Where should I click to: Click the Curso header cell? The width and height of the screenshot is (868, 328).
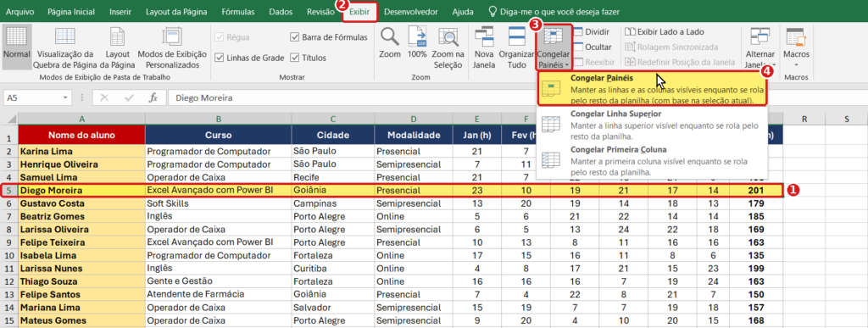[x=219, y=135]
